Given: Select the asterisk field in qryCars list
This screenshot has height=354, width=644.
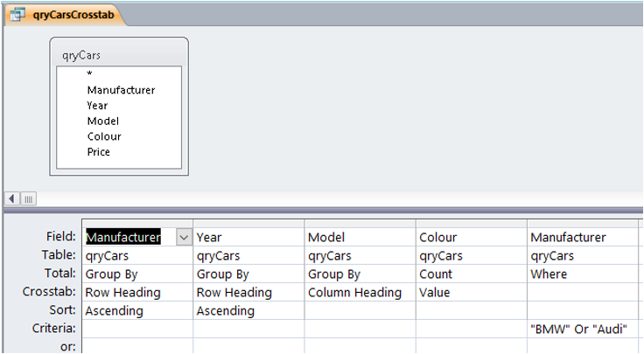Looking at the screenshot, I should coord(89,73).
